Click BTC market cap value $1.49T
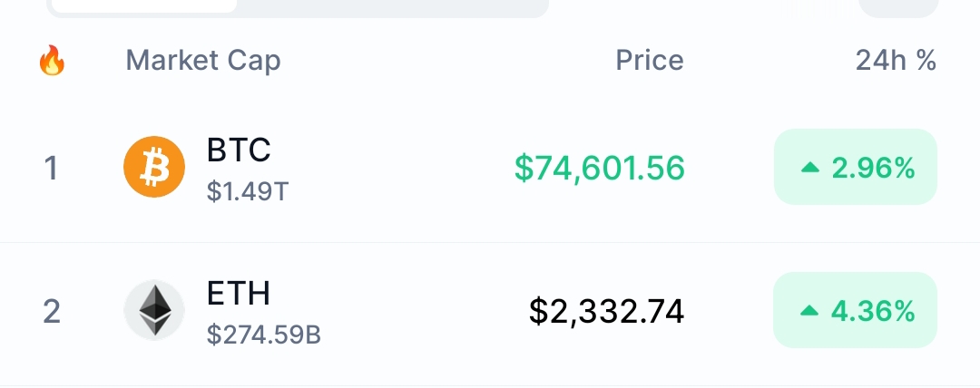Image resolution: width=980 pixels, height=388 pixels. pos(248,191)
